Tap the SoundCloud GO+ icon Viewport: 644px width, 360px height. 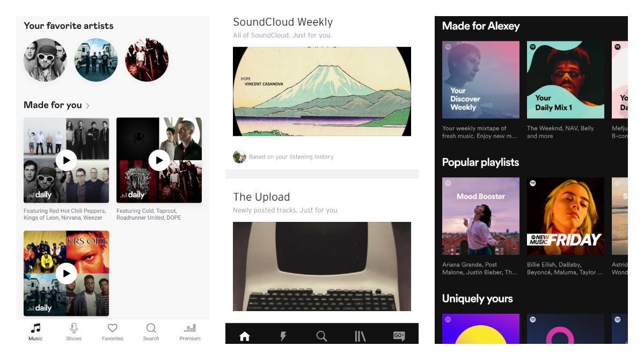[399, 336]
